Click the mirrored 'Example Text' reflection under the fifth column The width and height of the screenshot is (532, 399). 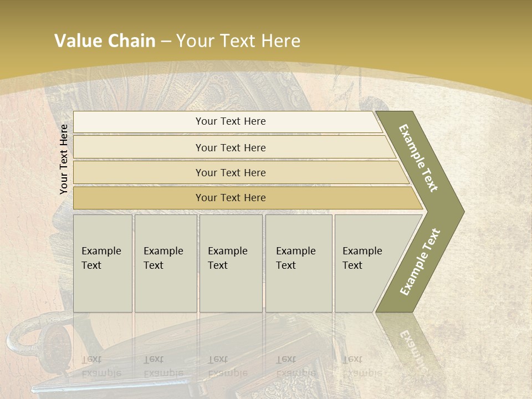pyautogui.click(x=362, y=366)
